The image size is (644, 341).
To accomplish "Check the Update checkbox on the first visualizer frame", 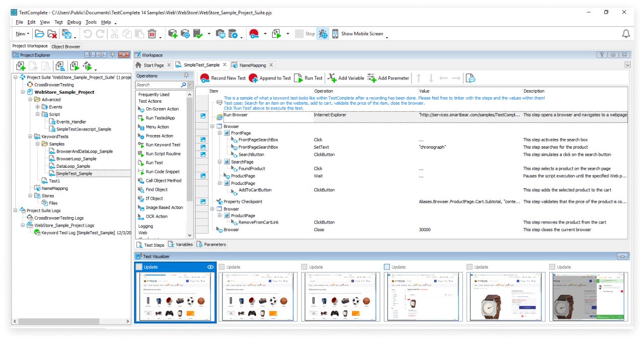I will 139,267.
